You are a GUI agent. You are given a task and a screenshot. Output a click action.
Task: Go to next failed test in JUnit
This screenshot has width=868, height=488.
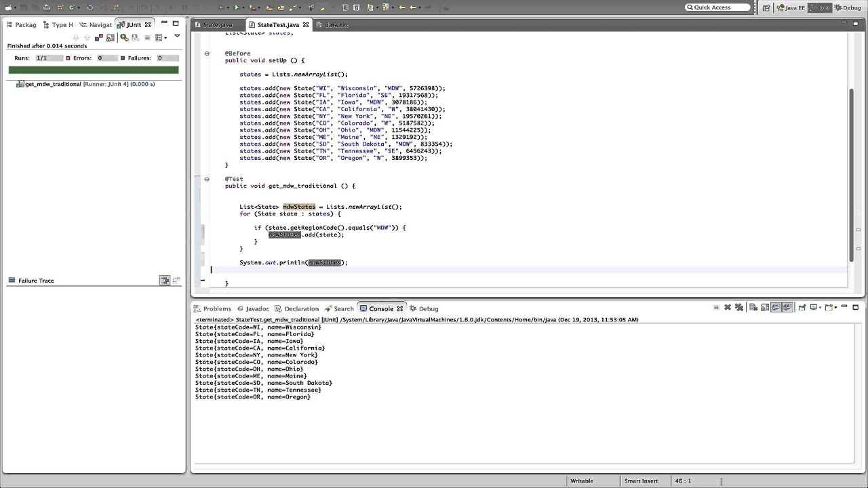point(76,37)
